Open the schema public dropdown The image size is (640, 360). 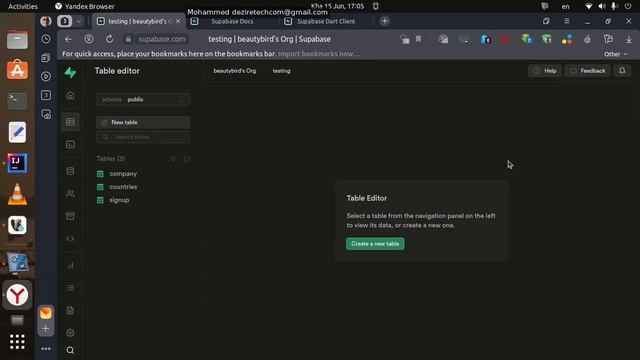[143, 100]
